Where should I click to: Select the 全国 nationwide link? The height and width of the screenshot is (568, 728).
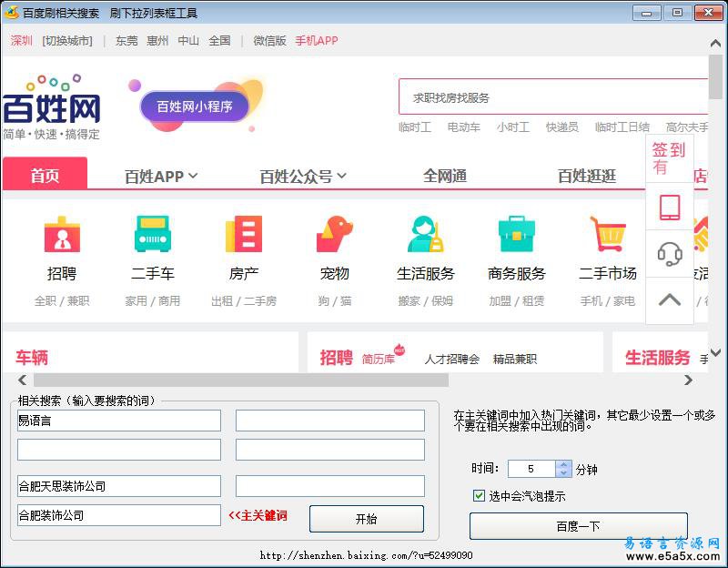tap(219, 41)
